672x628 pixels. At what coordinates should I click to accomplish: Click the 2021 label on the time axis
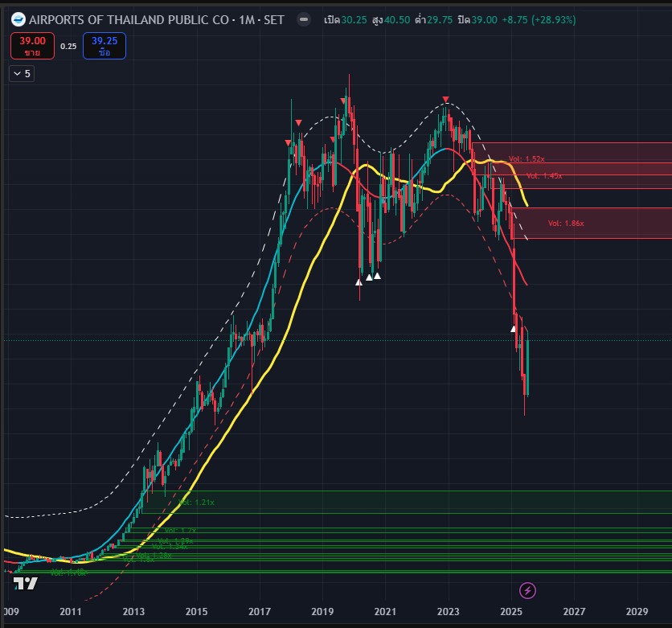click(385, 612)
